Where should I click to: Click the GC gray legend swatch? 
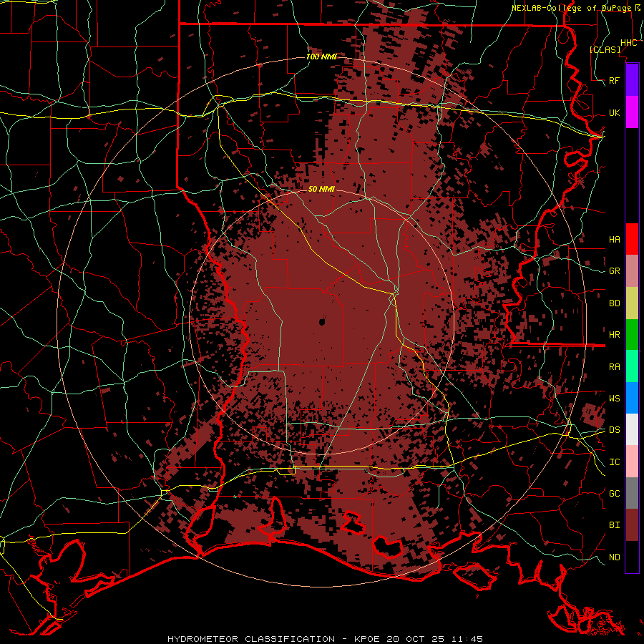pos(632,493)
